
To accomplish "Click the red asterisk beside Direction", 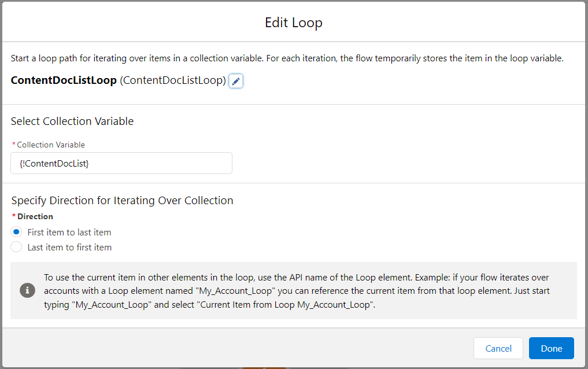I will (14, 216).
